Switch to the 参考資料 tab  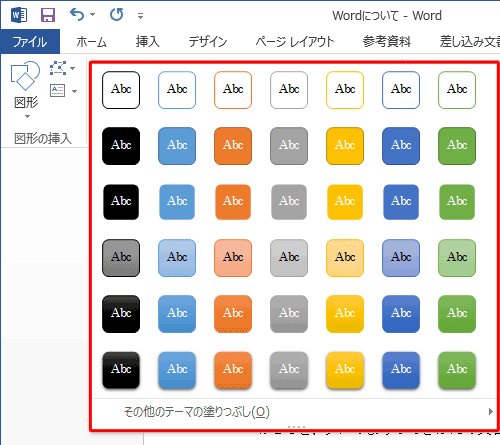[x=387, y=42]
